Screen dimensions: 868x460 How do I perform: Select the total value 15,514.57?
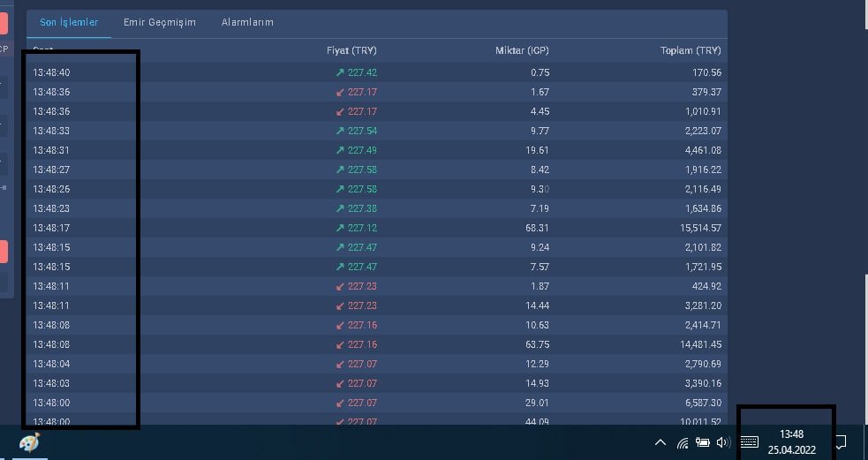[701, 228]
